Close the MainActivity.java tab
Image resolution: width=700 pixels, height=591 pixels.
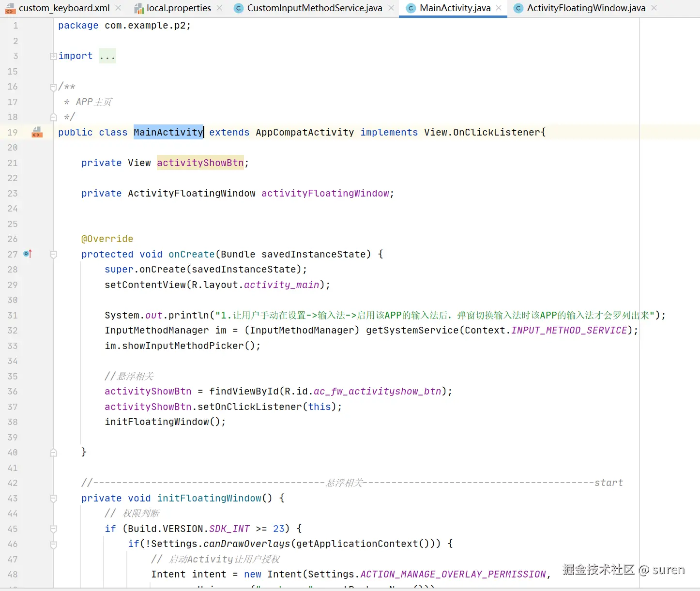pos(499,8)
